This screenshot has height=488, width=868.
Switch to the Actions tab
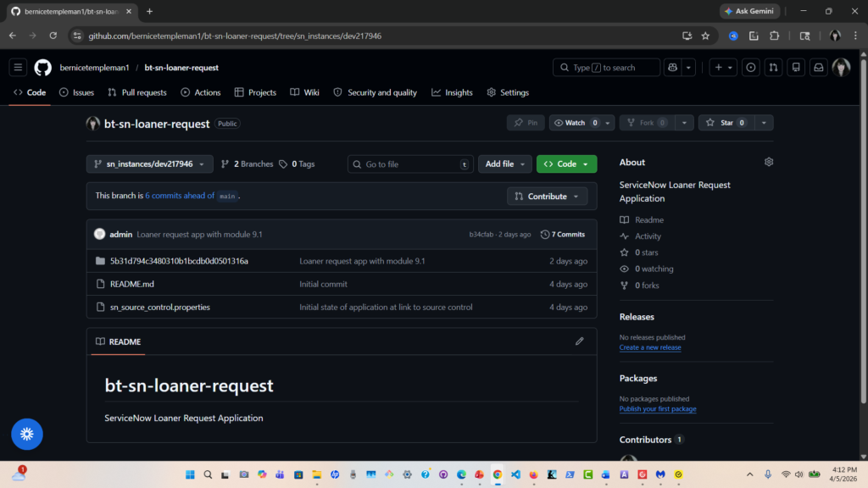200,92
